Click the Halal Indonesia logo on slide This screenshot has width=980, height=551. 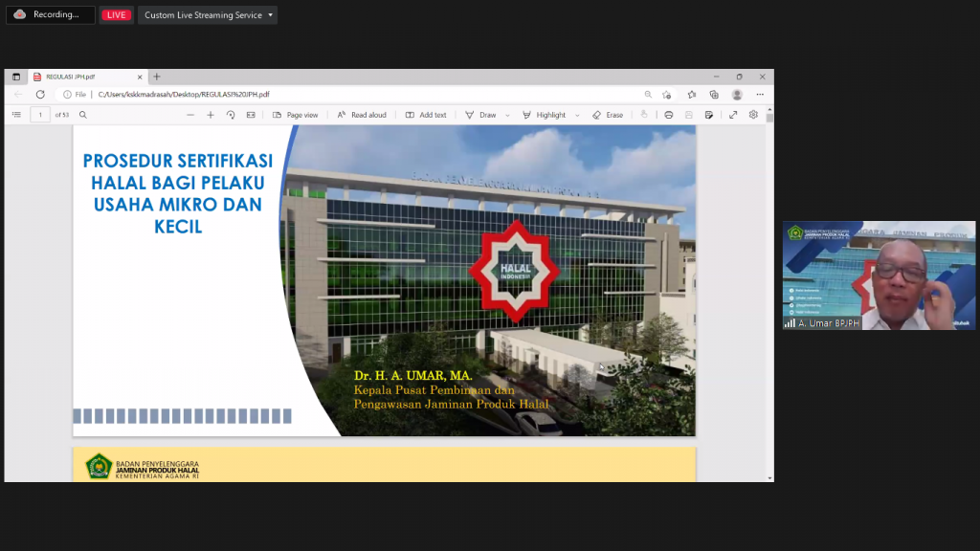(515, 271)
